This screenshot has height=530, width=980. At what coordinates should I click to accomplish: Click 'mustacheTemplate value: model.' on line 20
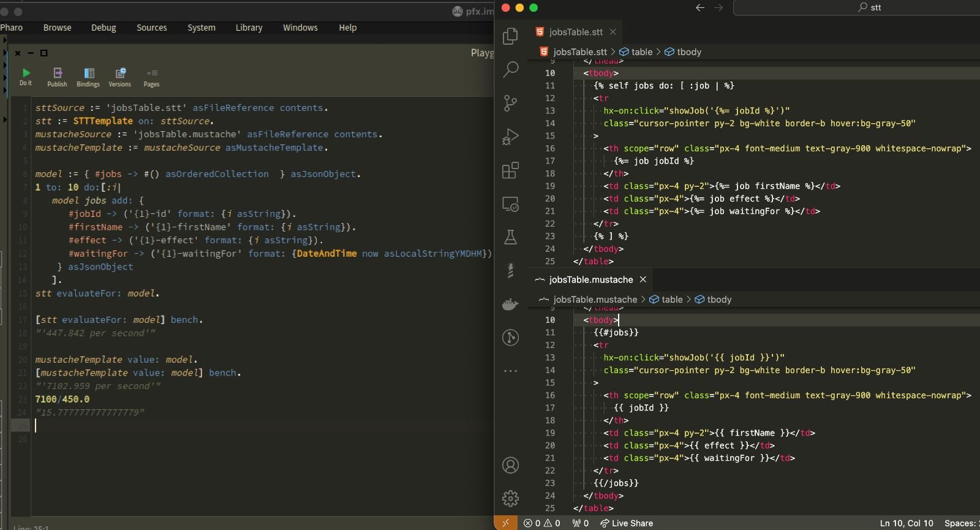[116, 360]
